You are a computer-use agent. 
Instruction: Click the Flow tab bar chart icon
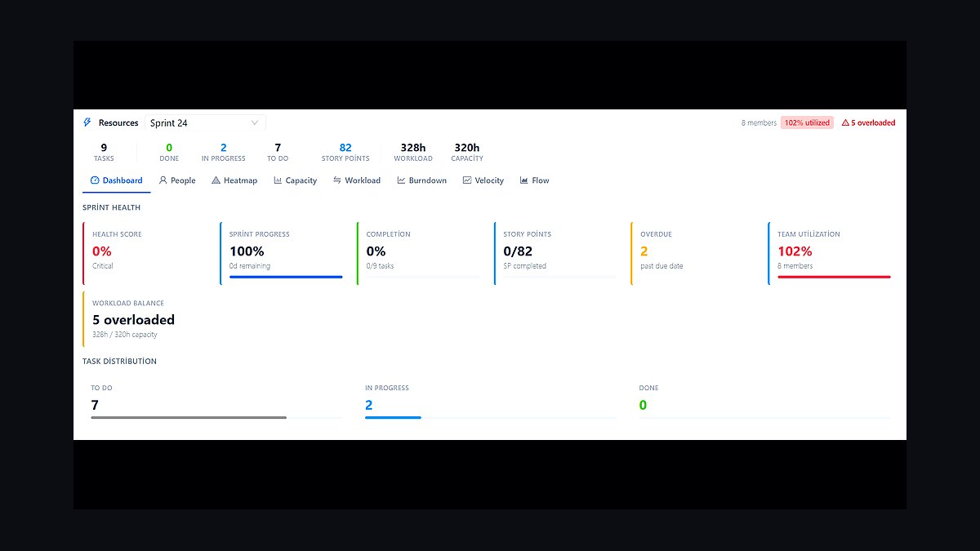pyautogui.click(x=524, y=180)
